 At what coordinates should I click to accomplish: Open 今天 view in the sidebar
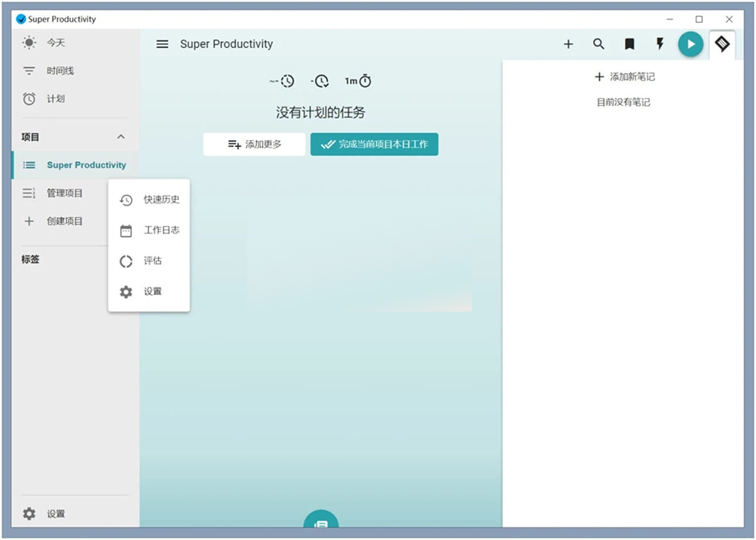[55, 43]
